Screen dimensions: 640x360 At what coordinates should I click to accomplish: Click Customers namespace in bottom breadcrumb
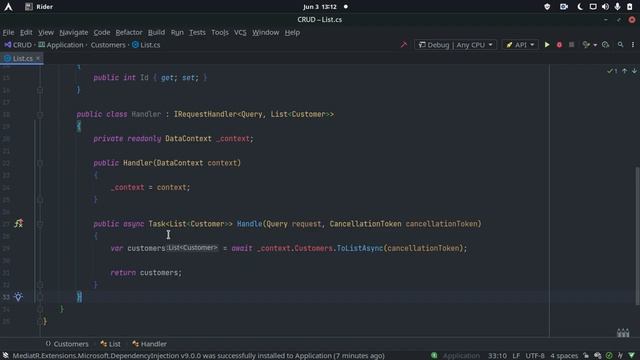click(67, 344)
